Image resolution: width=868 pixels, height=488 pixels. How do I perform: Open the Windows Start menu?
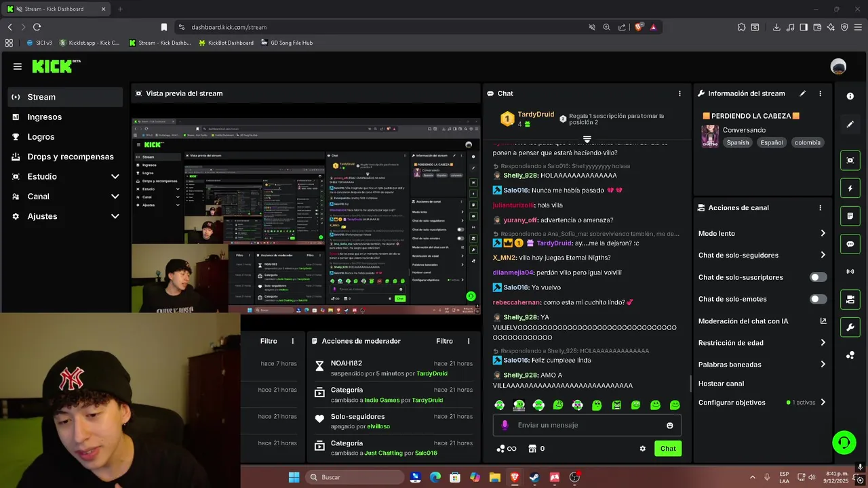pos(294,477)
